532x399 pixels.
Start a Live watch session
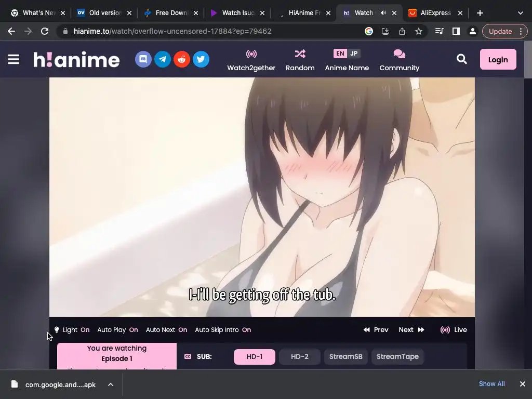tap(454, 330)
